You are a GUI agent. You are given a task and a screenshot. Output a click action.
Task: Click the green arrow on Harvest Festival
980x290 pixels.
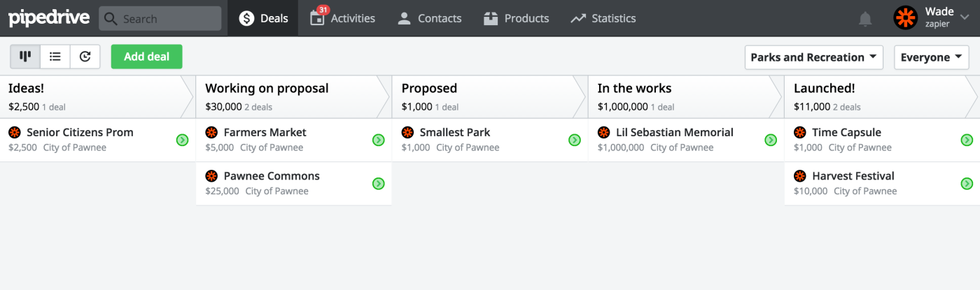click(x=967, y=184)
